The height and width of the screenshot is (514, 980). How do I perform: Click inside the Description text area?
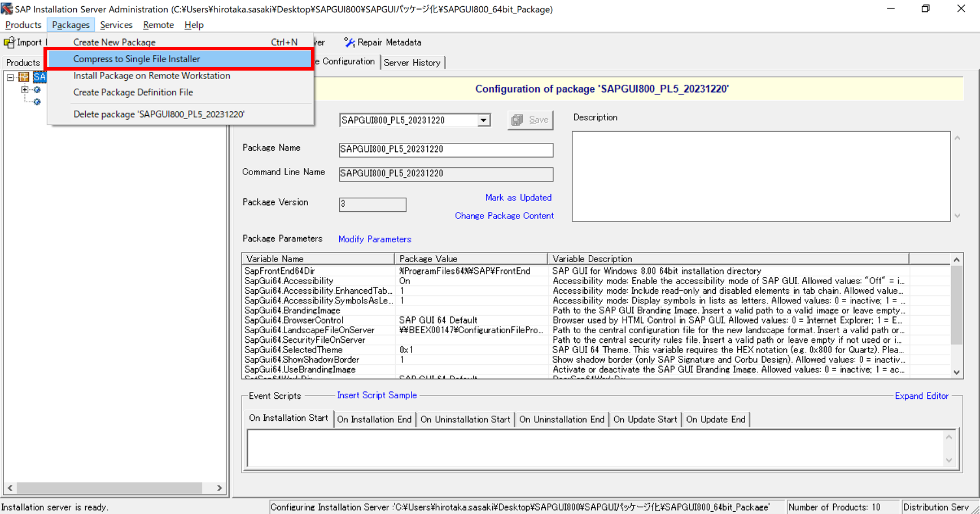click(761, 176)
